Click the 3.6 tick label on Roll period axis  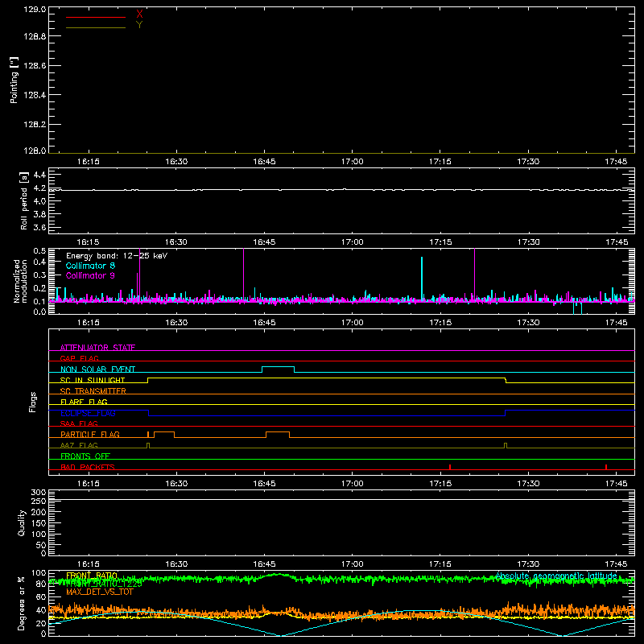(x=39, y=227)
